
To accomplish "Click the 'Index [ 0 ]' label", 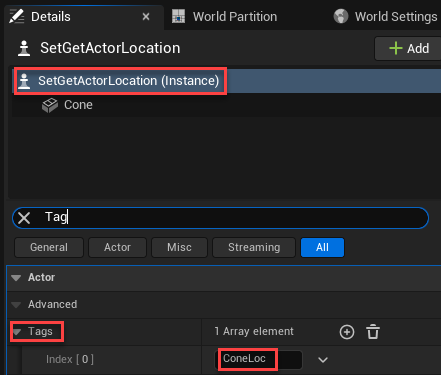I will click(70, 359).
